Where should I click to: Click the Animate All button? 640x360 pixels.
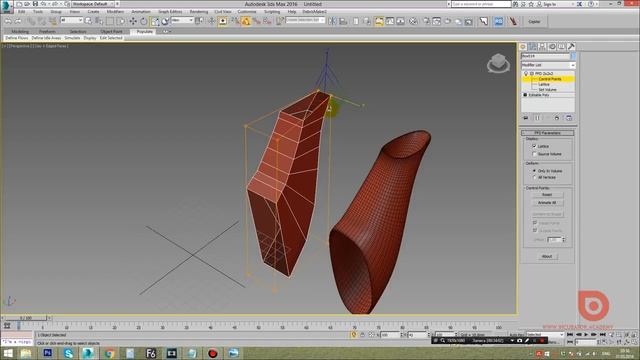547,203
